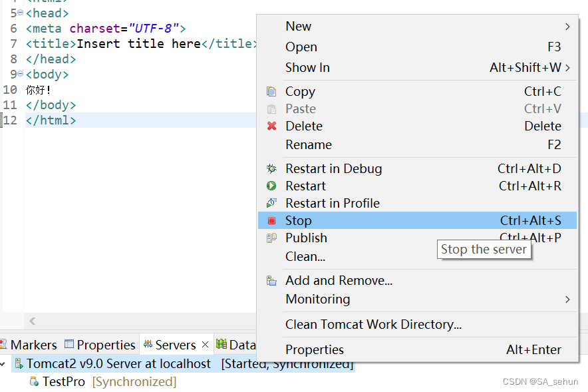Click the Publish icon in menu

271,238
